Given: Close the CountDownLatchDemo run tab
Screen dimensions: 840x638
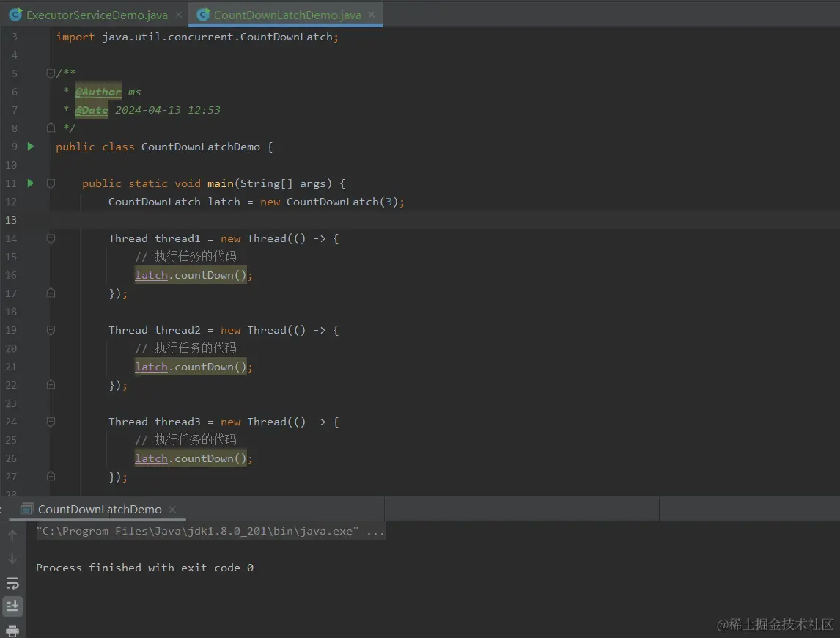Looking at the screenshot, I should tap(172, 510).
